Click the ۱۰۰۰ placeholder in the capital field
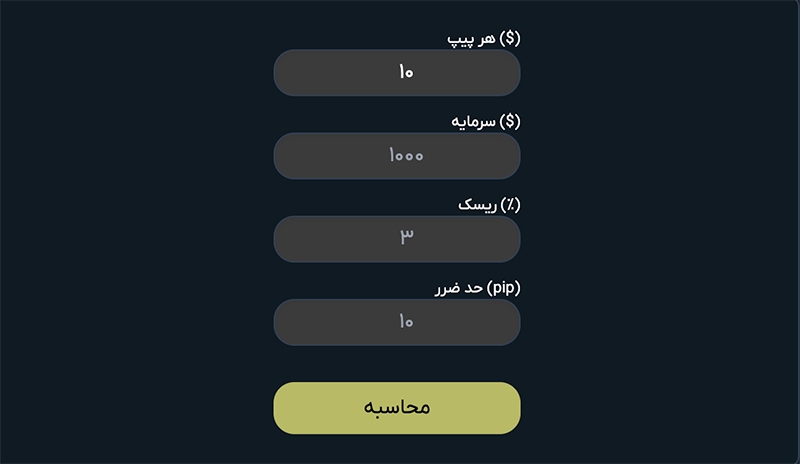The image size is (800, 464). coord(405,156)
